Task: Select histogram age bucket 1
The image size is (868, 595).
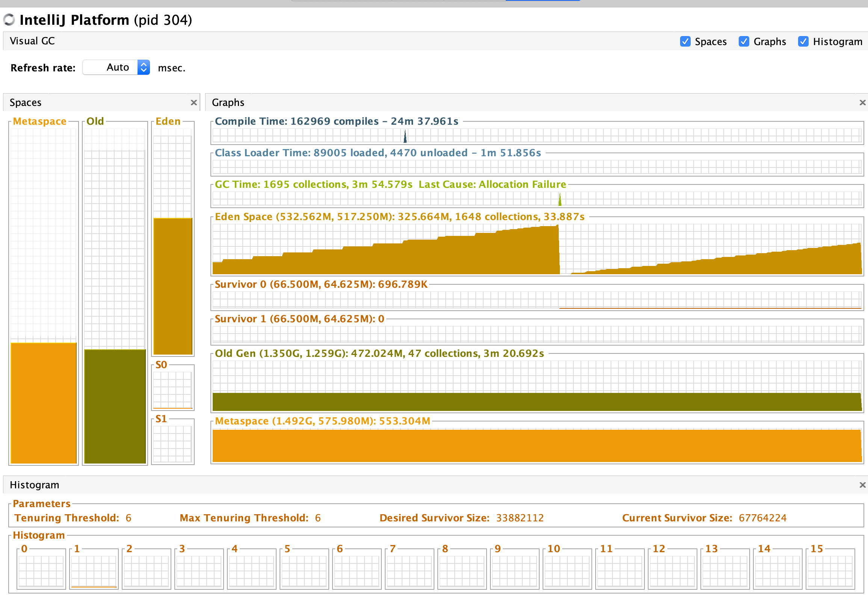Action: [x=94, y=568]
